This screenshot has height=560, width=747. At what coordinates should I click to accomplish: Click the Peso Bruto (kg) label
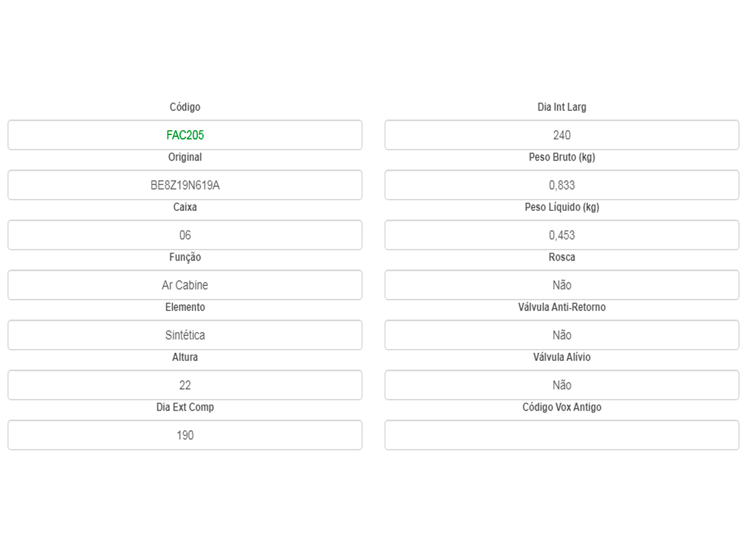[561, 157]
